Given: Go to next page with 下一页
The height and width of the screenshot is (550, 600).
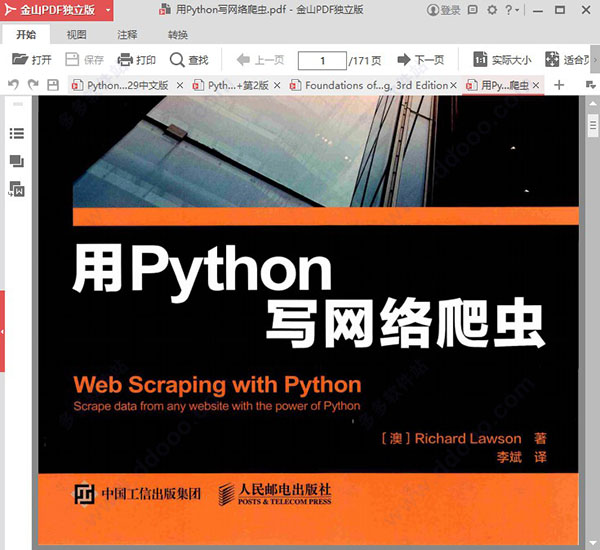Looking at the screenshot, I should pos(421,60).
